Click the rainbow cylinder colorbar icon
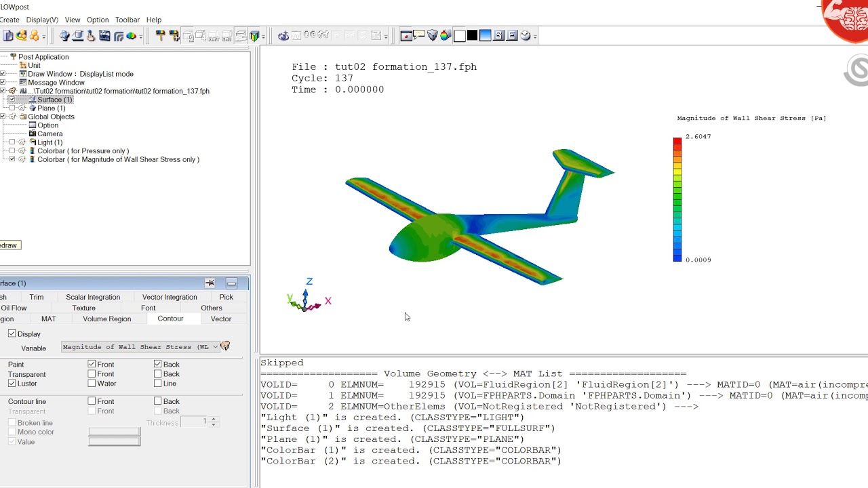Viewport: 868px width, 488px height. point(446,35)
